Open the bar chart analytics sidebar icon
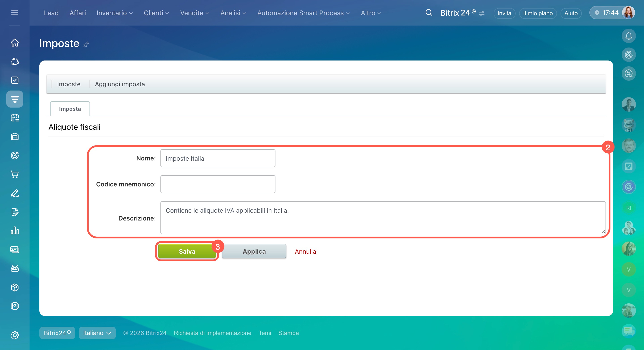 coord(15,231)
